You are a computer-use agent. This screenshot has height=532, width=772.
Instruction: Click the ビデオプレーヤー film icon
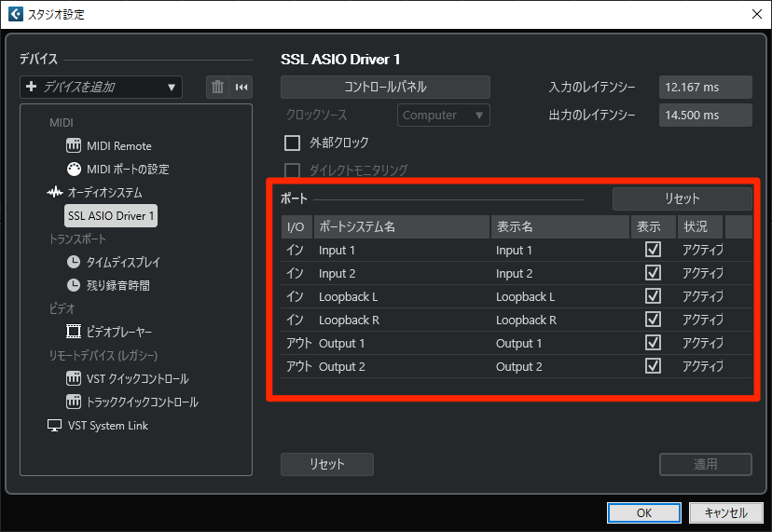[x=74, y=331]
